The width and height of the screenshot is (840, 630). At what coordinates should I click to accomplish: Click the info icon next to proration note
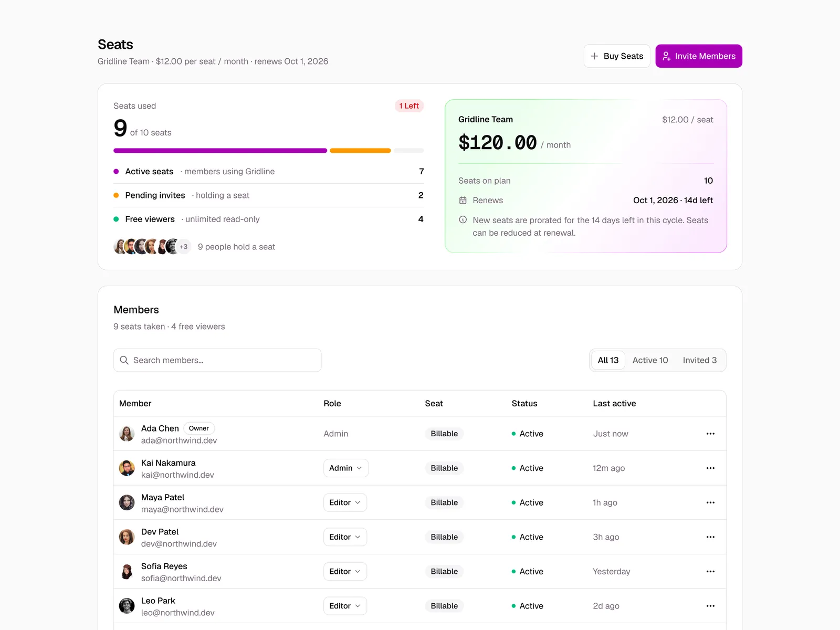point(463,220)
